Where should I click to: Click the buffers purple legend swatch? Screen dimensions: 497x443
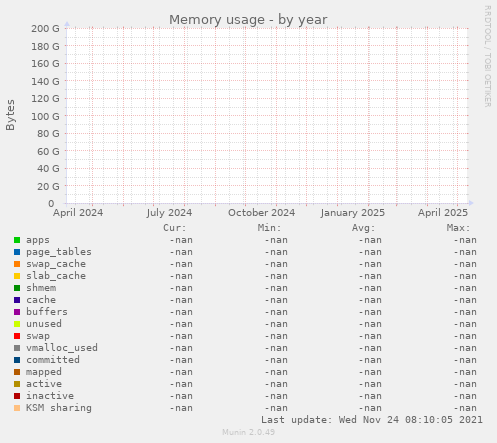[17, 312]
